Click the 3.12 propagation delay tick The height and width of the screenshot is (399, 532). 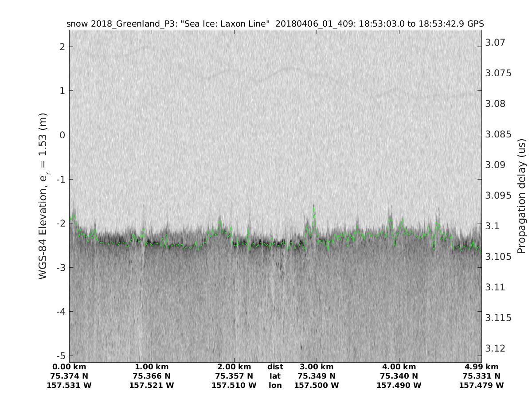(x=495, y=348)
